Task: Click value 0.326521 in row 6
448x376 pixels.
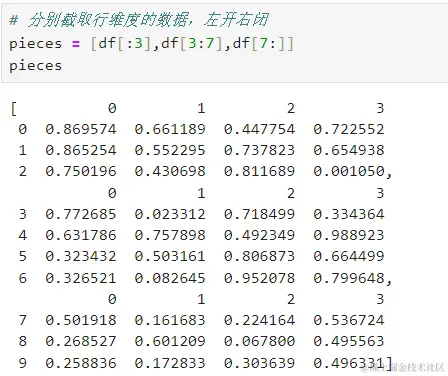Action: coord(81,278)
